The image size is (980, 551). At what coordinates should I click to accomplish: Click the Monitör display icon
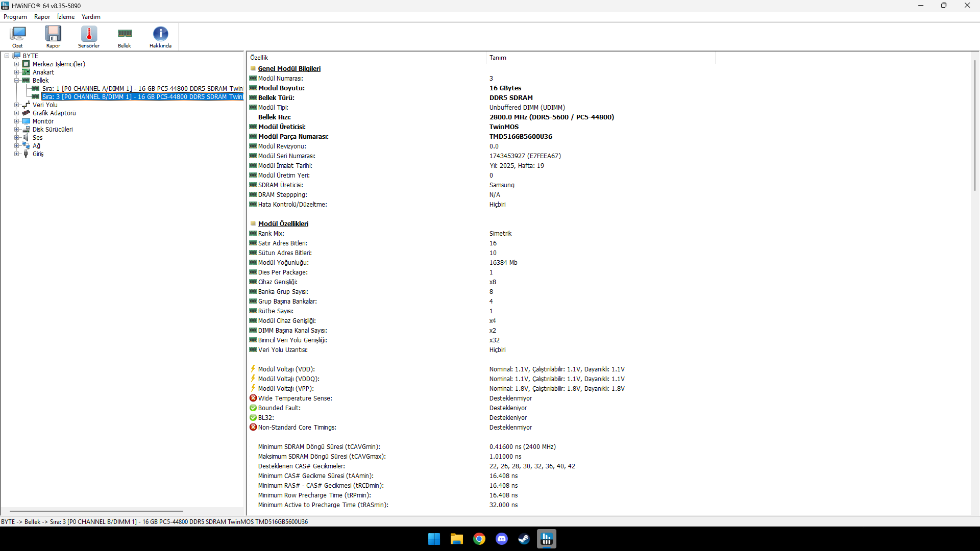[26, 121]
